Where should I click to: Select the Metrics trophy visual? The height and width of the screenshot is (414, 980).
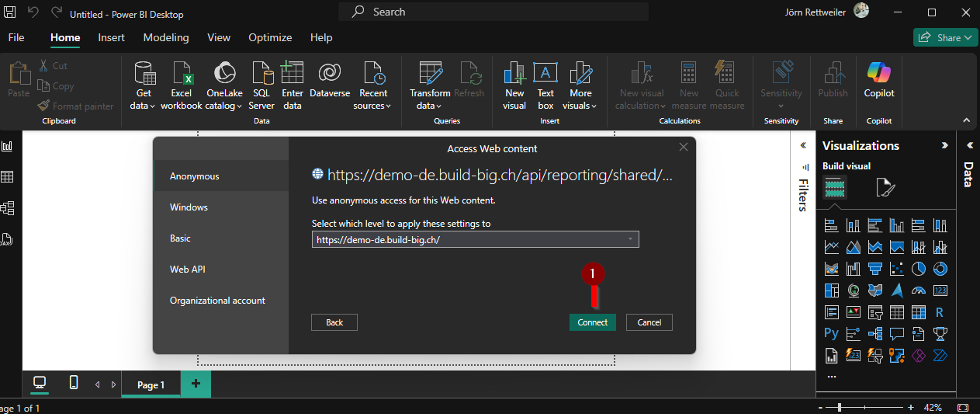pyautogui.click(x=940, y=334)
